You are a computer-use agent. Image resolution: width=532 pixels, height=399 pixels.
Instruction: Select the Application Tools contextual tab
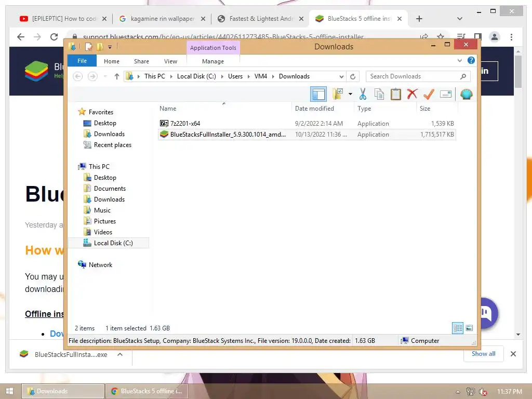[x=213, y=48]
